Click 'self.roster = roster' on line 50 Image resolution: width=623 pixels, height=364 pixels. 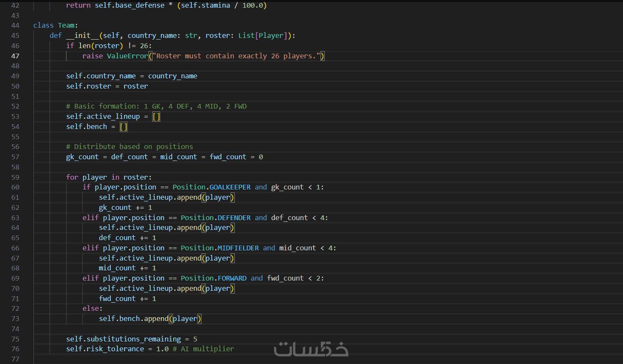(x=107, y=86)
